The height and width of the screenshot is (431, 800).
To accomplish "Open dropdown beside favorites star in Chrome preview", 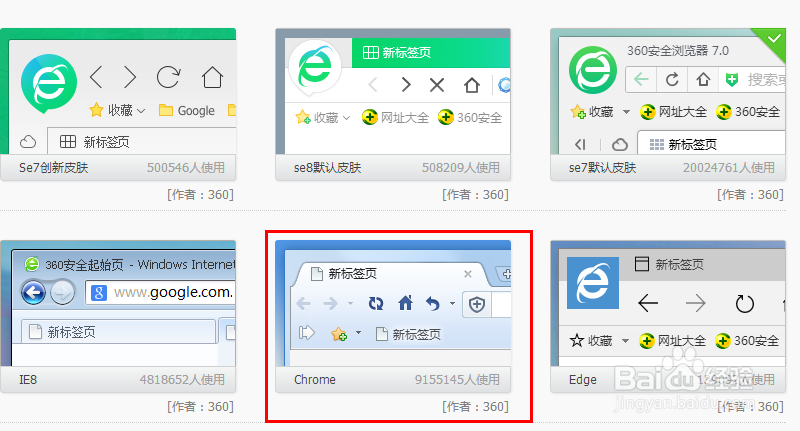I will 358,333.
